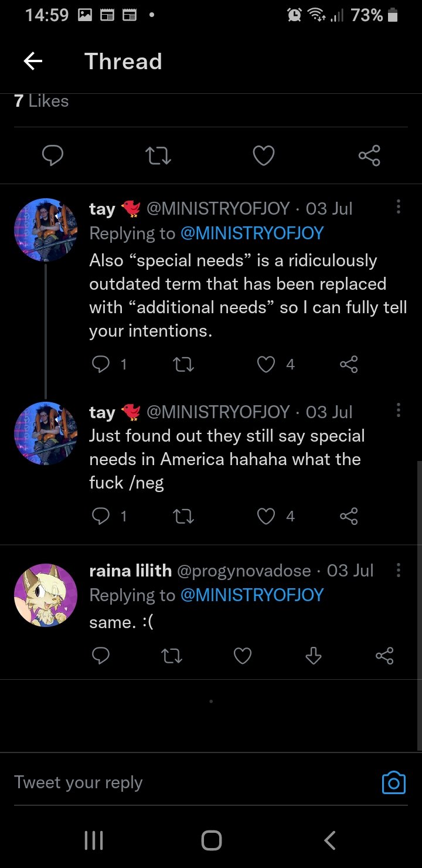Screen dimensions: 422x868
Task: Open @MINISTRYOFJOY link in raina lilith's reply
Action: click(x=252, y=595)
